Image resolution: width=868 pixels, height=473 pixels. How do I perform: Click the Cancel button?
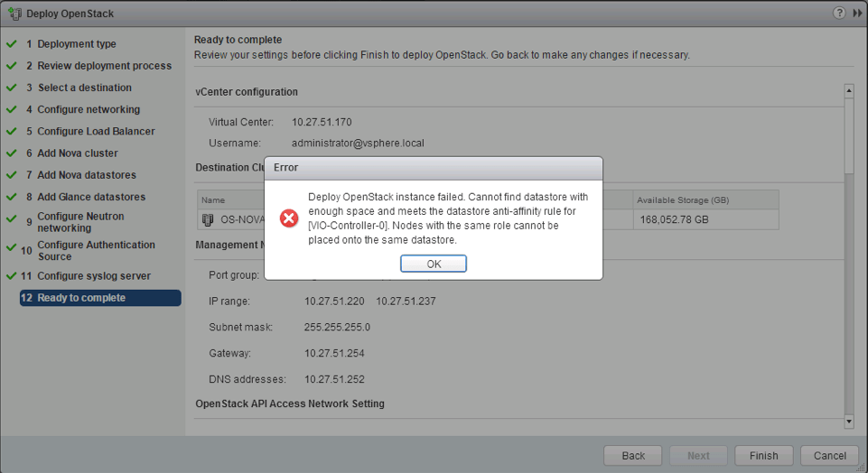829,456
